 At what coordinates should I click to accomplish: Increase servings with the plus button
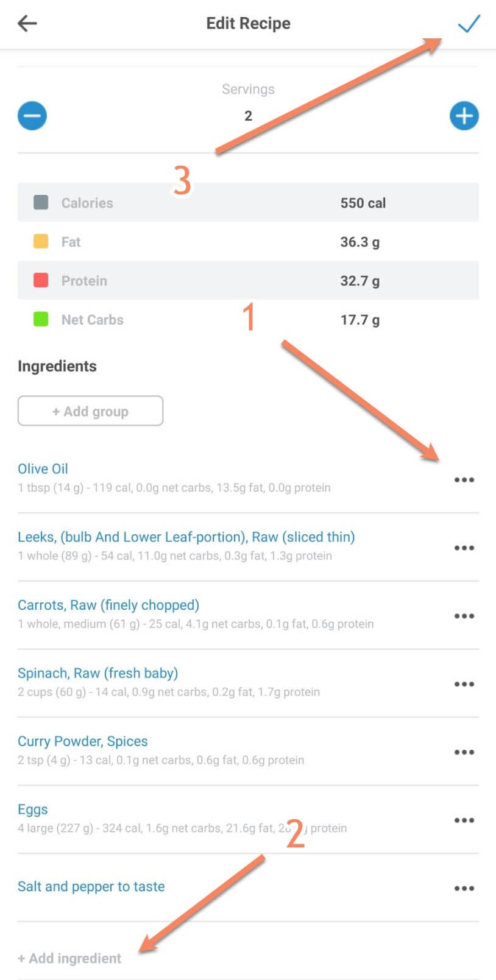pos(464,116)
